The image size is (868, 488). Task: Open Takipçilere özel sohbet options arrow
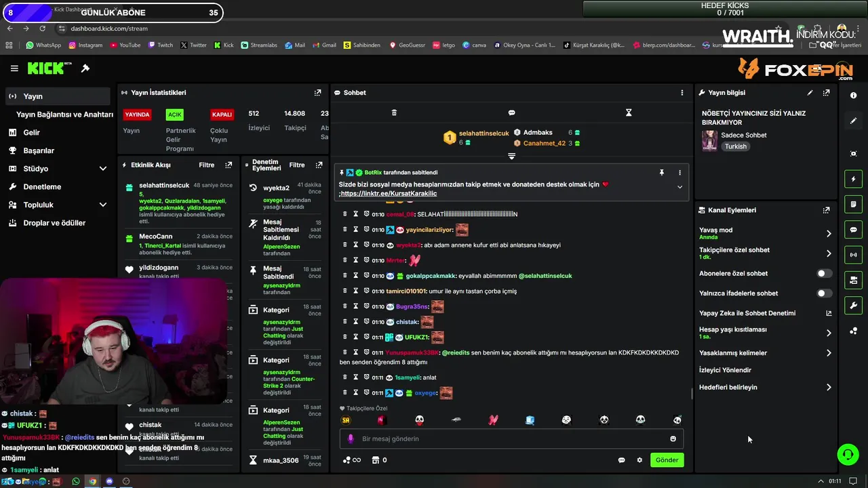pyautogui.click(x=828, y=253)
